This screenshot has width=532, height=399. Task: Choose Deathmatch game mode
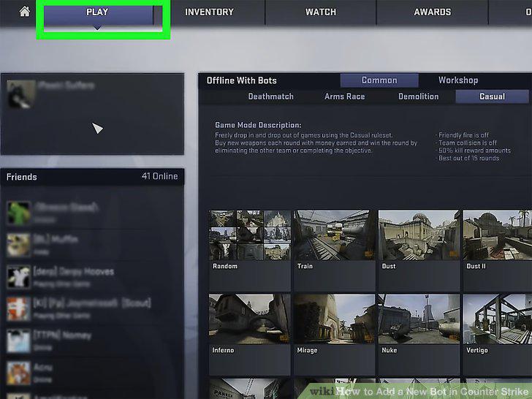[x=270, y=96]
